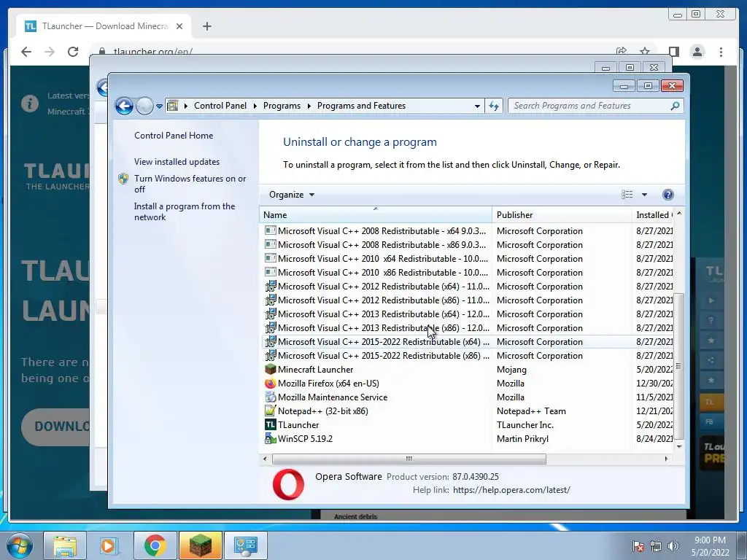Screen dimensions: 747x560
Task: Open Turn Windows features on or off
Action: [x=190, y=184]
